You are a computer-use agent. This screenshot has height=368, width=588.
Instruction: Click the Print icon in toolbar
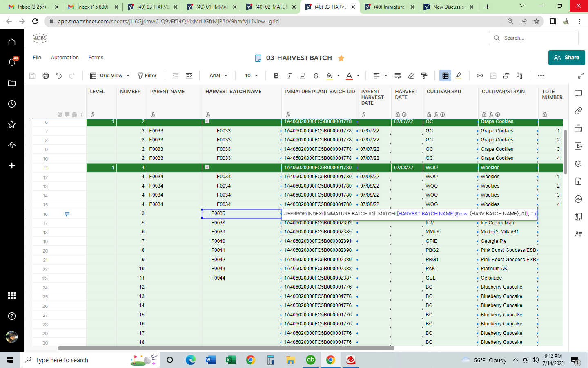pyautogui.click(x=46, y=76)
